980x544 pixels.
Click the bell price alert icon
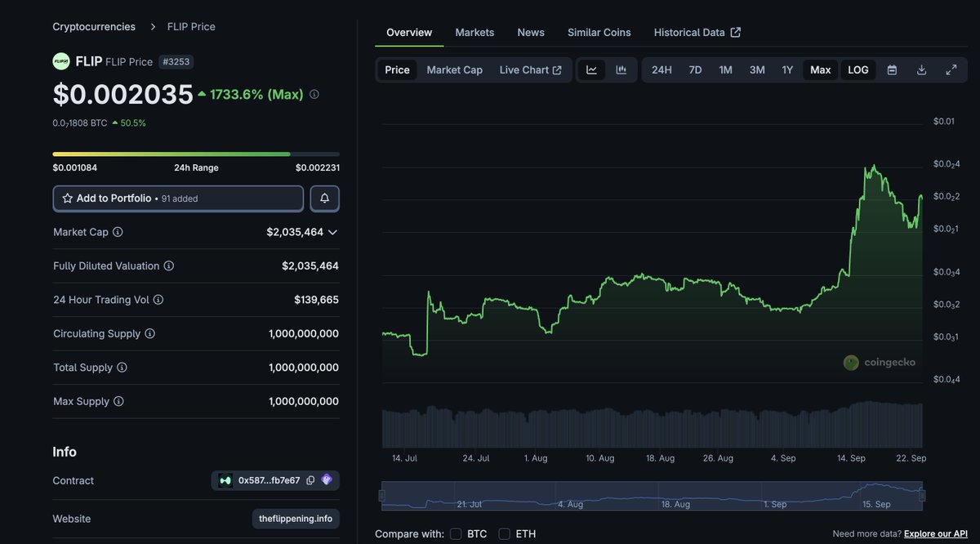(x=324, y=198)
